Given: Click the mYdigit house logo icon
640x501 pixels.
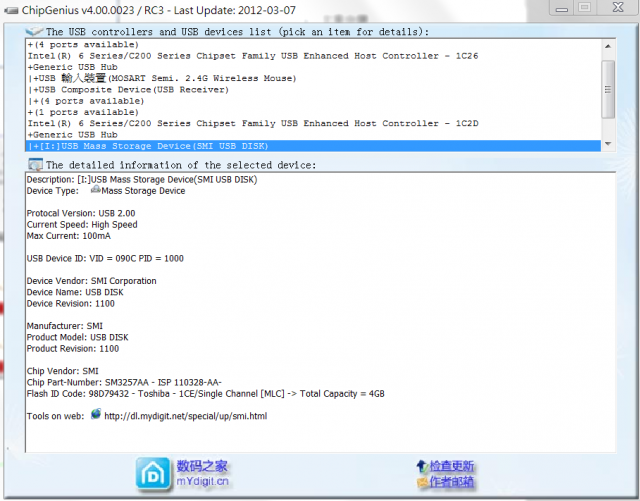Looking at the screenshot, I should pos(153,474).
